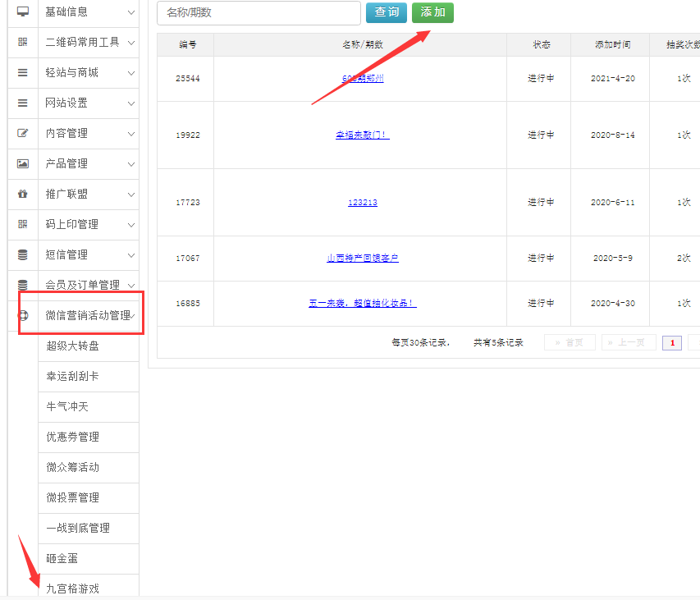Viewport: 700px width, 600px height.
Task: Go to 砸金蛋 in the sidebar
Action: [62, 558]
